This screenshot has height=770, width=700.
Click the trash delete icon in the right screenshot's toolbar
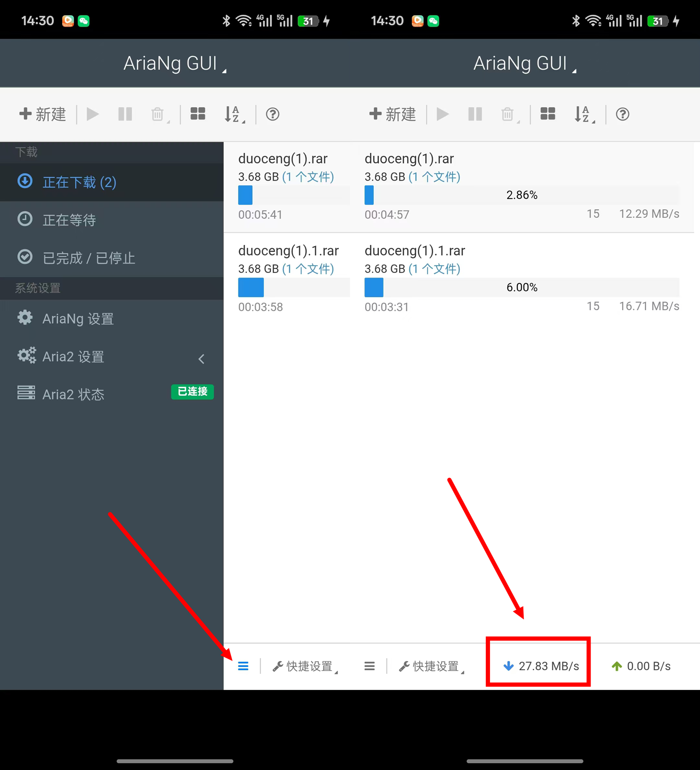pyautogui.click(x=508, y=114)
